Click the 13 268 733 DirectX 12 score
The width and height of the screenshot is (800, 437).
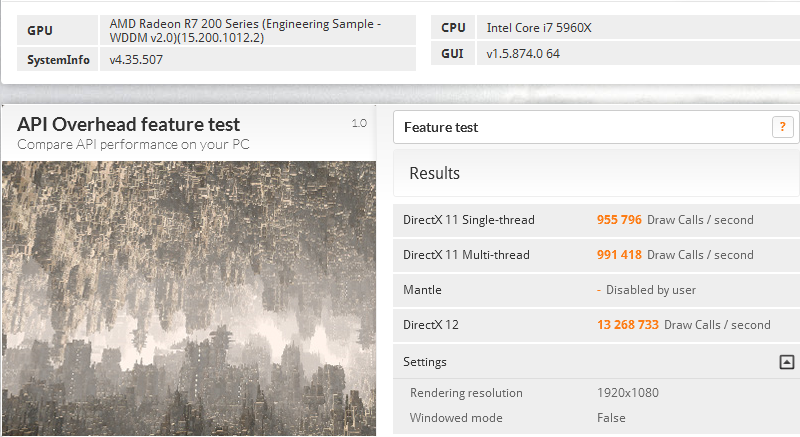pyautogui.click(x=627, y=325)
